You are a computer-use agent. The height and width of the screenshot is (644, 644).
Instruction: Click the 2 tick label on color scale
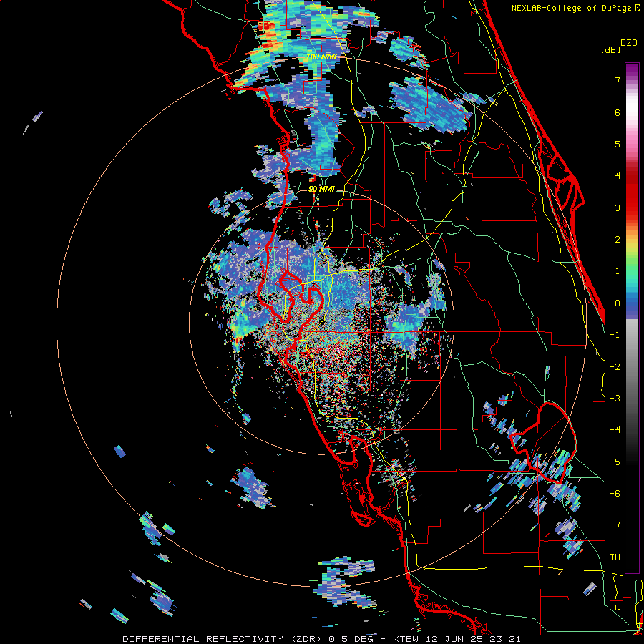pos(618,240)
